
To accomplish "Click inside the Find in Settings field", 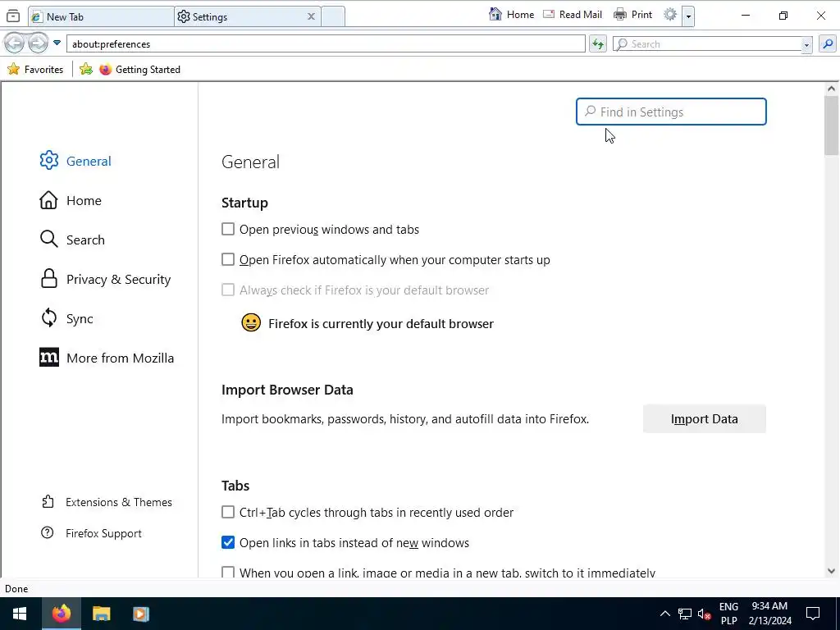I will click(x=671, y=112).
